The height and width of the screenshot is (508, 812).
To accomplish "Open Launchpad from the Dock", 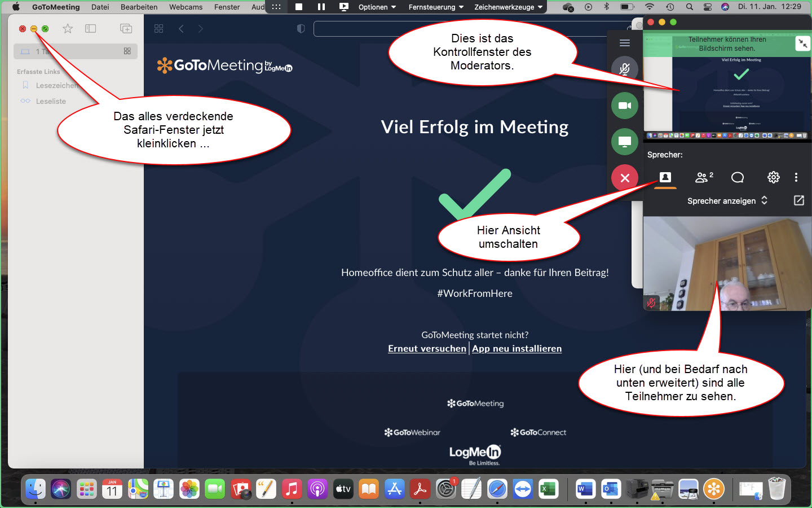I will (86, 489).
